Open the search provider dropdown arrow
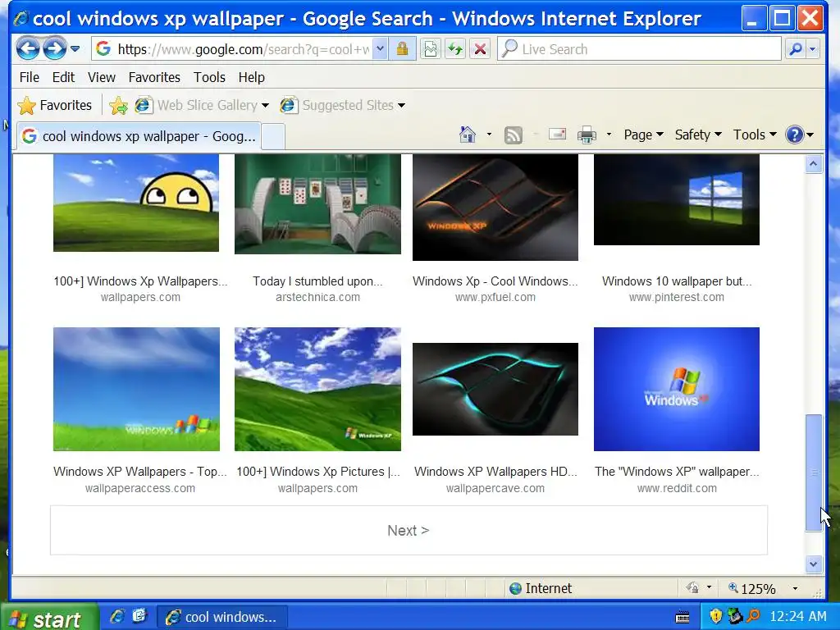The width and height of the screenshot is (840, 630). (813, 49)
